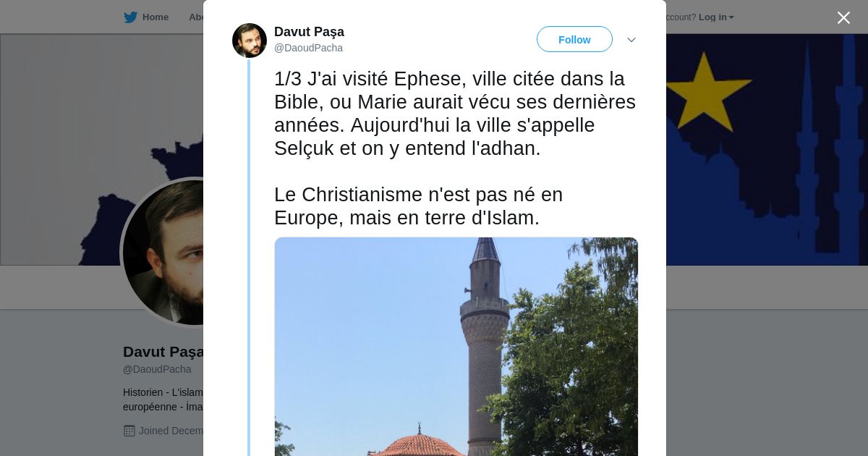This screenshot has height=456, width=868.
Task: Select the Historien bio text
Action: (x=163, y=400)
